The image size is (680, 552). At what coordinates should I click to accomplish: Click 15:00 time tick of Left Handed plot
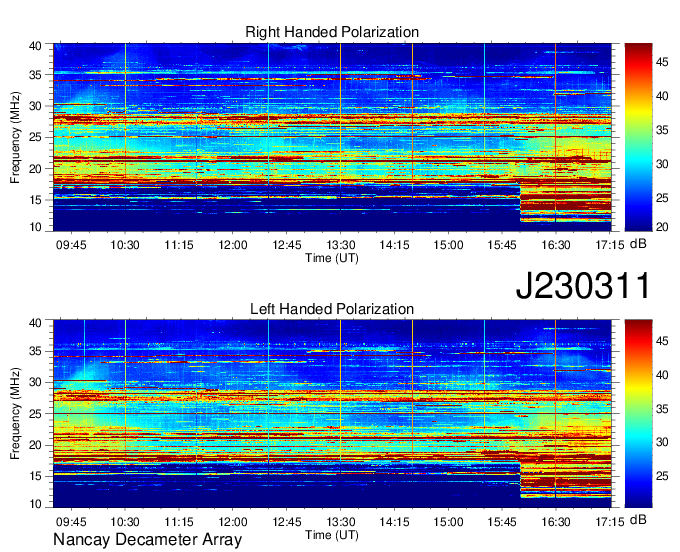448,521
